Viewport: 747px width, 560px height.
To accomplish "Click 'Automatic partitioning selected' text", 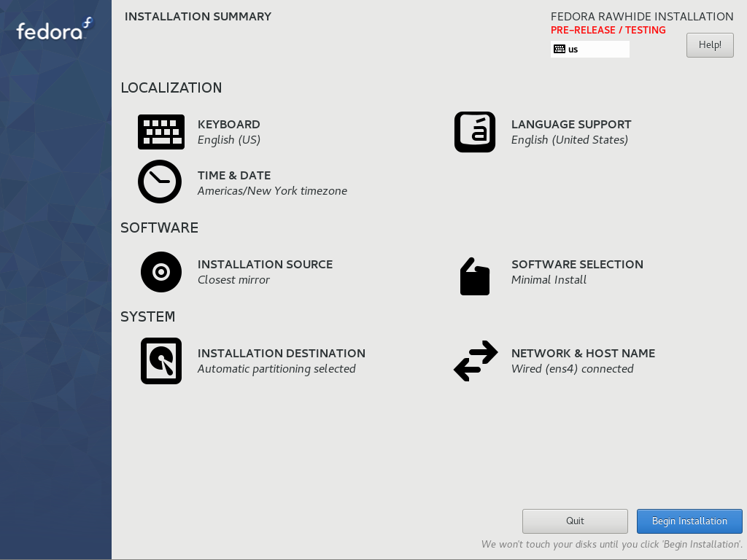I will pos(276,369).
